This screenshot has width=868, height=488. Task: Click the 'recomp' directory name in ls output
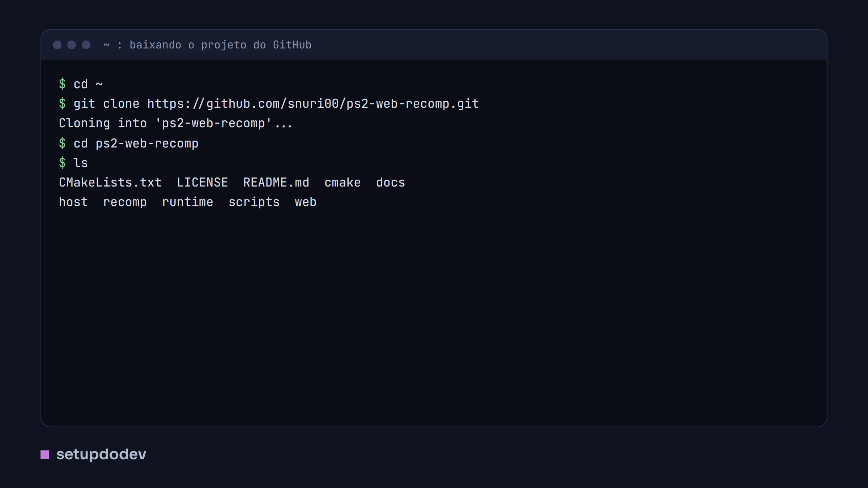tap(125, 202)
